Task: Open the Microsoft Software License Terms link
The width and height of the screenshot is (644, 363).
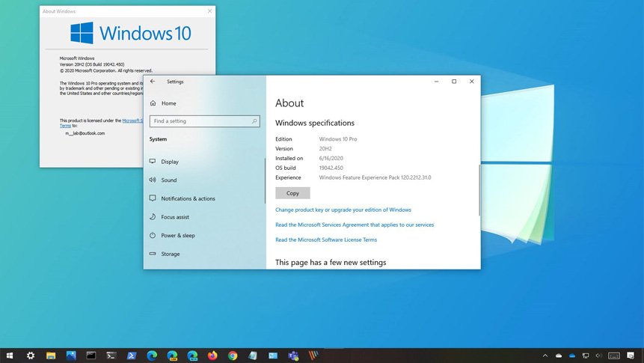Action: point(326,240)
